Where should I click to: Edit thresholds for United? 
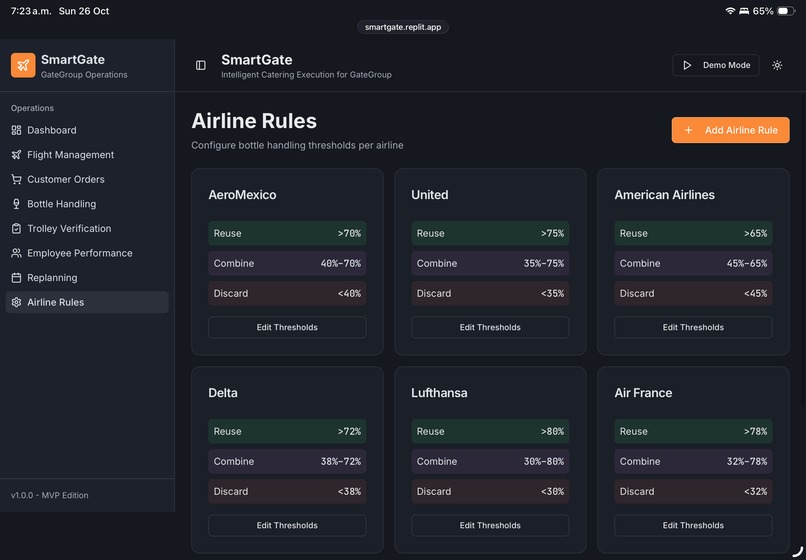click(490, 328)
